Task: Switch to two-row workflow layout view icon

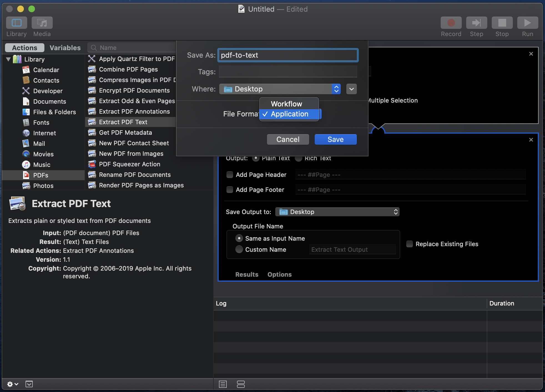Action: click(x=241, y=384)
